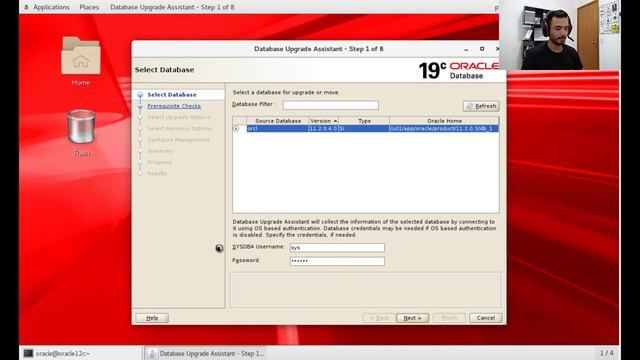Click the disabled Back button
This screenshot has height=360, width=640.
click(x=379, y=318)
